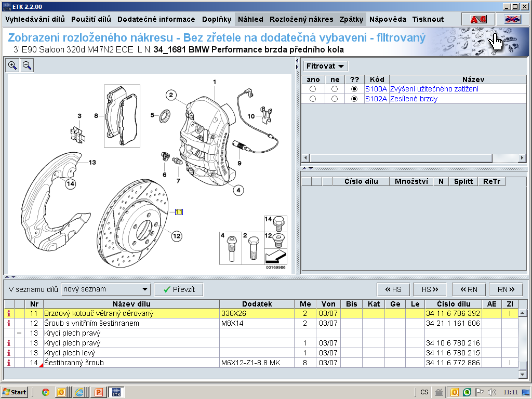532x399 pixels.
Task: Select 'ne' radio for S102A
Action: [335, 99]
